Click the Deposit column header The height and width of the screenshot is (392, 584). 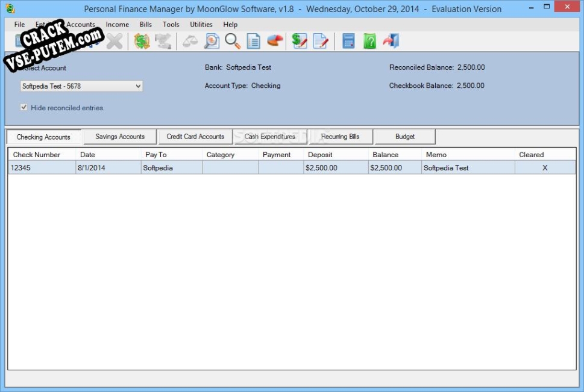(336, 155)
